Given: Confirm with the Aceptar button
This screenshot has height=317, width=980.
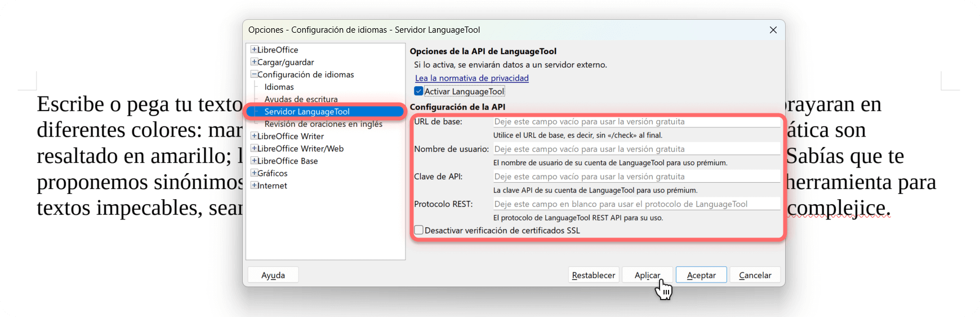Looking at the screenshot, I should click(x=701, y=275).
